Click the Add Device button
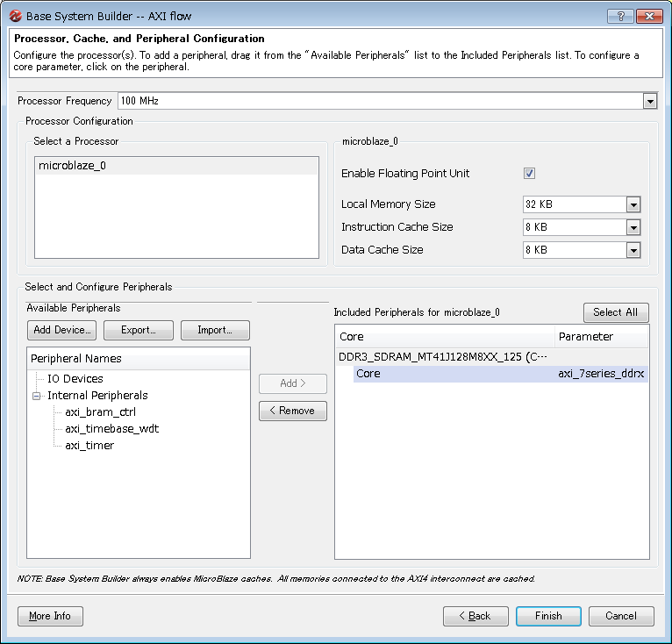This screenshot has width=672, height=644. [61, 331]
